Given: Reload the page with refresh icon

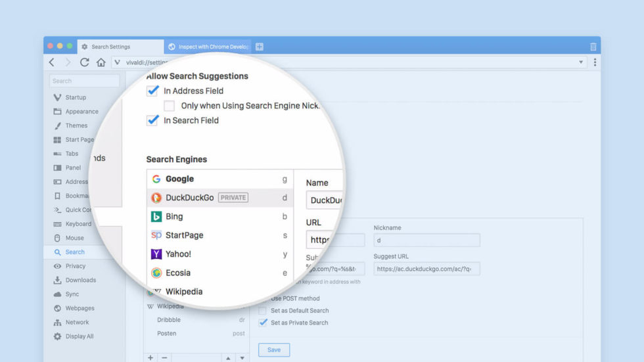Looking at the screenshot, I should (84, 62).
